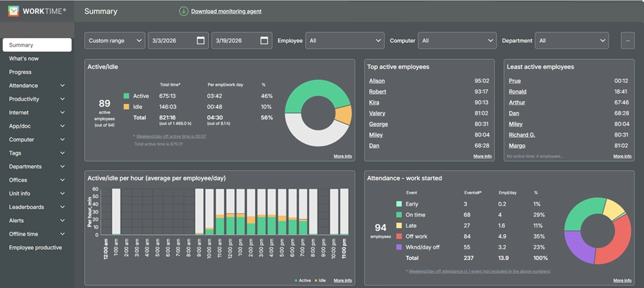Open the Employee filter dropdown
The height and width of the screenshot is (288, 644).
click(x=344, y=41)
